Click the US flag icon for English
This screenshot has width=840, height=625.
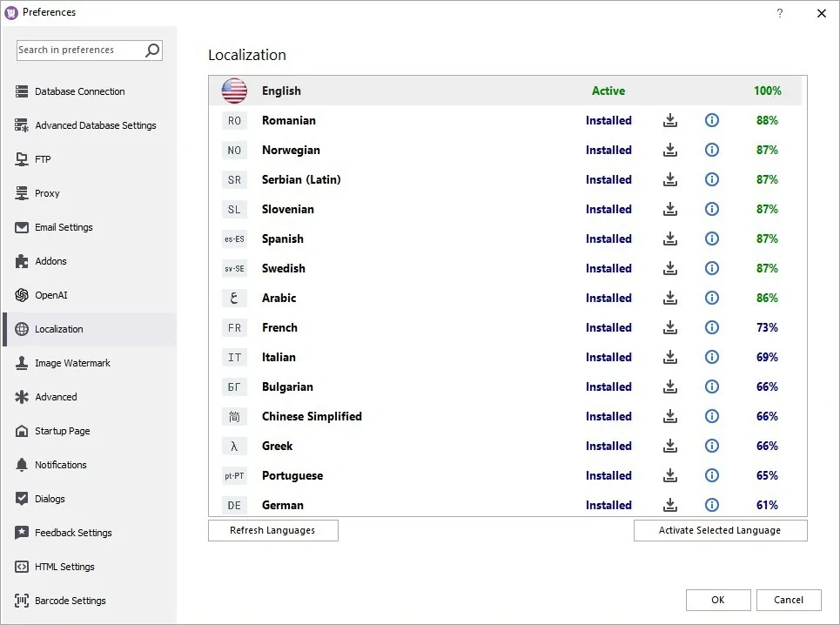point(234,91)
